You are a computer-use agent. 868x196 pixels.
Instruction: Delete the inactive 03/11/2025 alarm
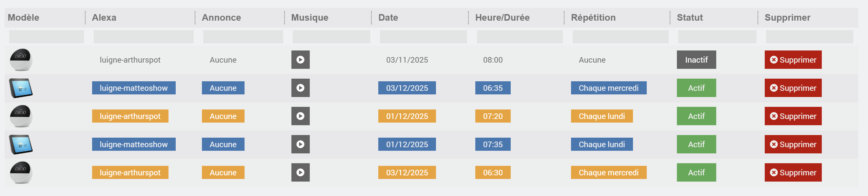click(x=793, y=60)
